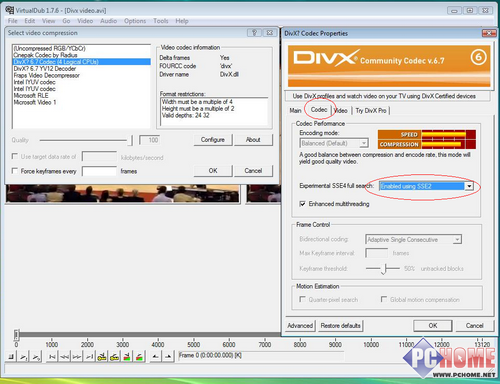
Task: Click the target data rate input field
Action: 99,156
